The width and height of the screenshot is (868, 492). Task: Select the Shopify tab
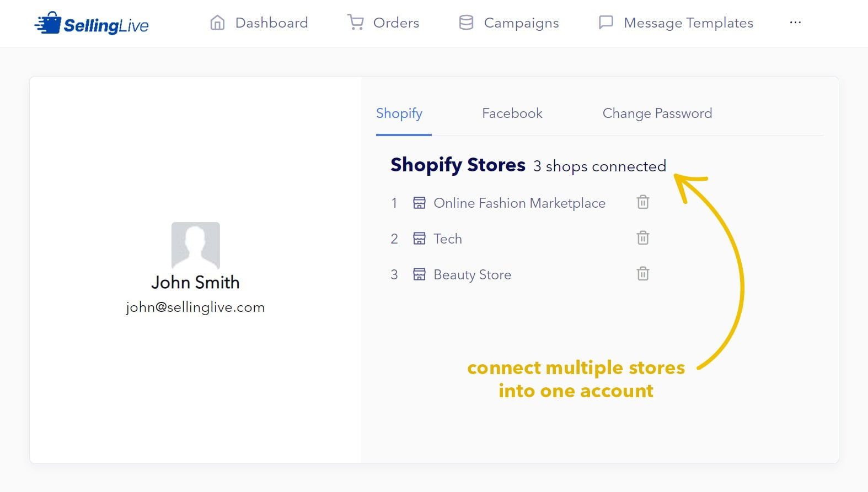tap(399, 113)
